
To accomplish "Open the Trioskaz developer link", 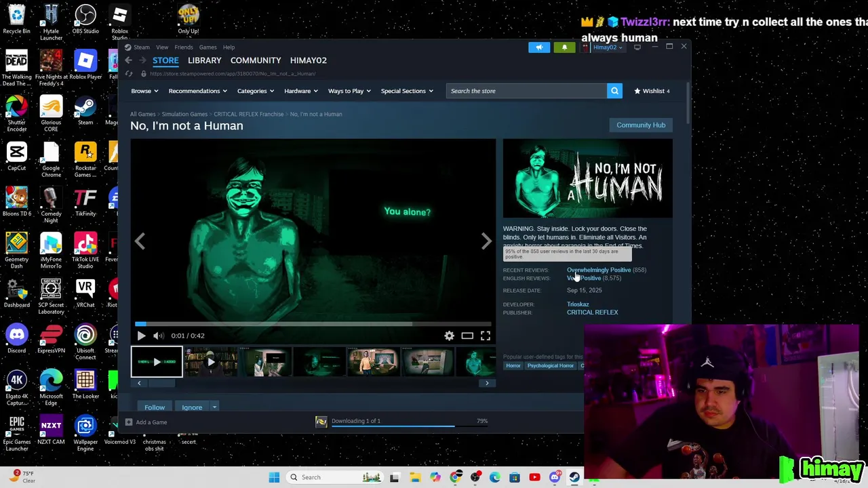I will click(578, 304).
